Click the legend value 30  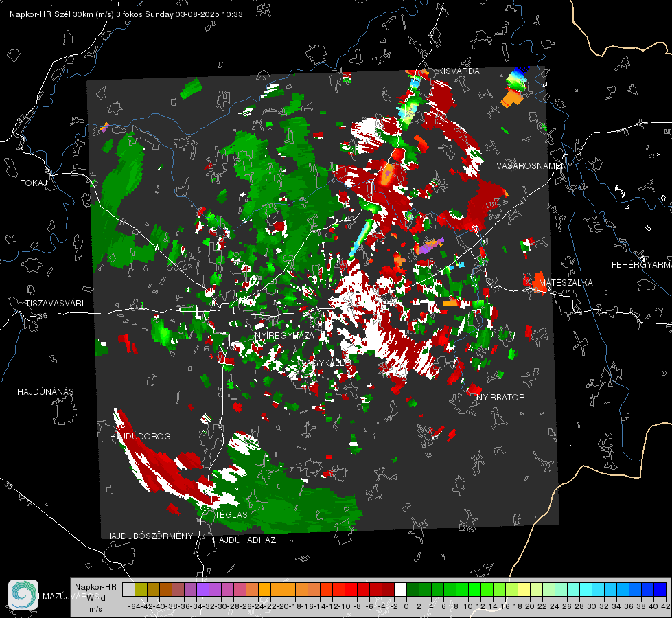click(x=592, y=606)
